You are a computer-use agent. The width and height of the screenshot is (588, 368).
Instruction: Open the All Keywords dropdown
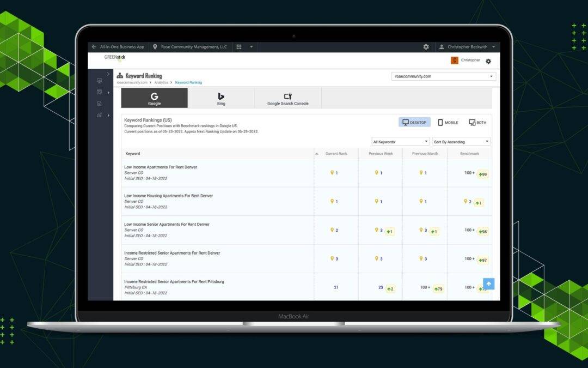[x=400, y=141]
